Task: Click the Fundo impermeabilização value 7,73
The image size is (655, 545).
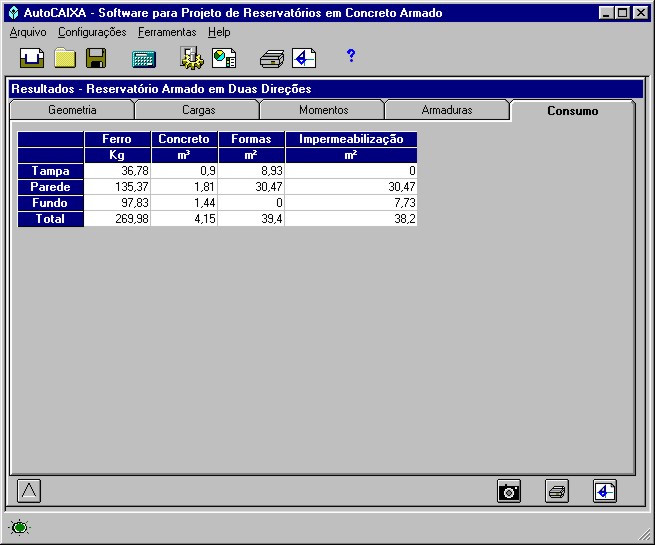Action: [x=351, y=203]
